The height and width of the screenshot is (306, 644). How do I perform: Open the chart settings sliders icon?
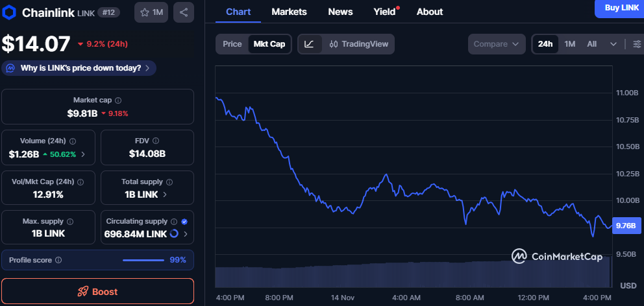click(637, 44)
